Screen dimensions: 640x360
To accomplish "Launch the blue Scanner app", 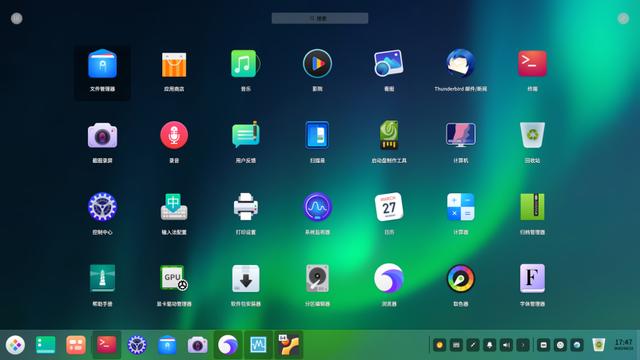I will pos(317,135).
